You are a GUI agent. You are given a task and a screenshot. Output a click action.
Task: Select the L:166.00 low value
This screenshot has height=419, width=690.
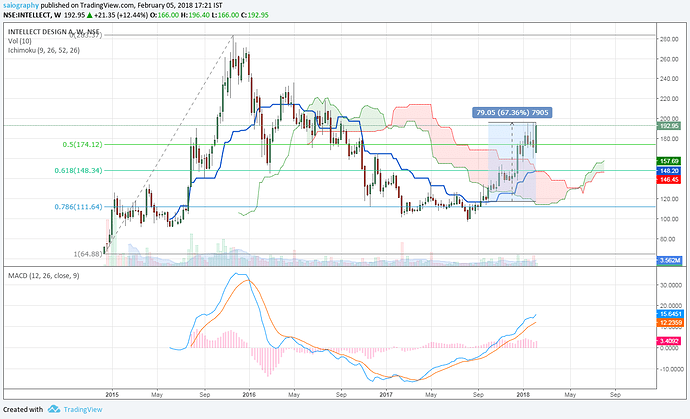point(226,15)
